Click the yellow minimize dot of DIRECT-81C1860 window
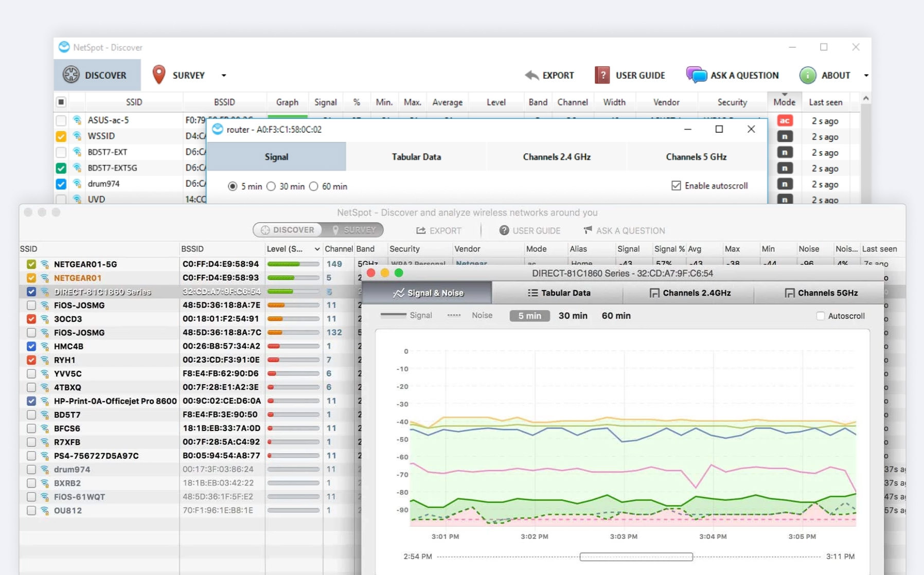Image resolution: width=924 pixels, height=575 pixels. [x=385, y=273]
